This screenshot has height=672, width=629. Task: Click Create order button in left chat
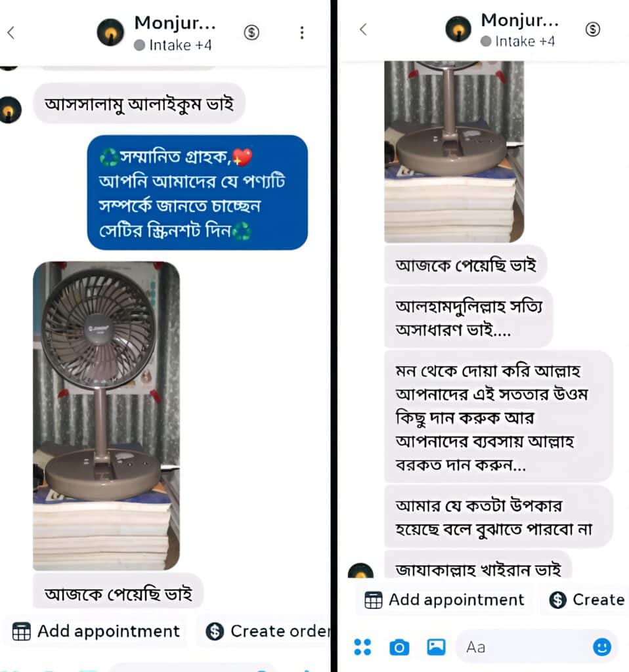coord(267,631)
